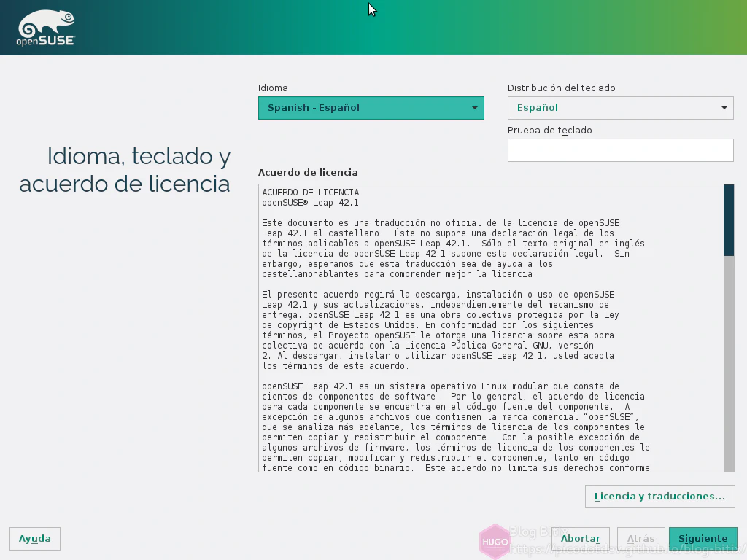Click the page title Idioma, teclado y acuerdo
This screenshot has width=747, height=560.
tap(125, 170)
